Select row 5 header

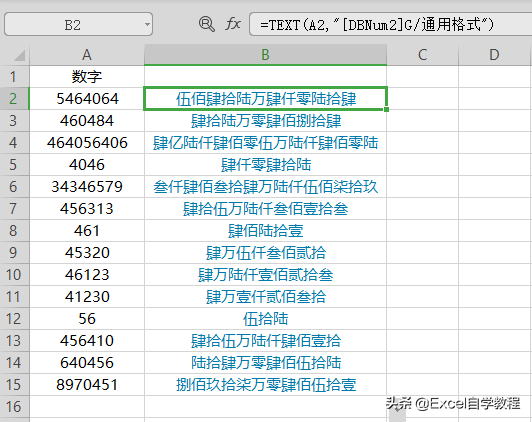(14, 165)
